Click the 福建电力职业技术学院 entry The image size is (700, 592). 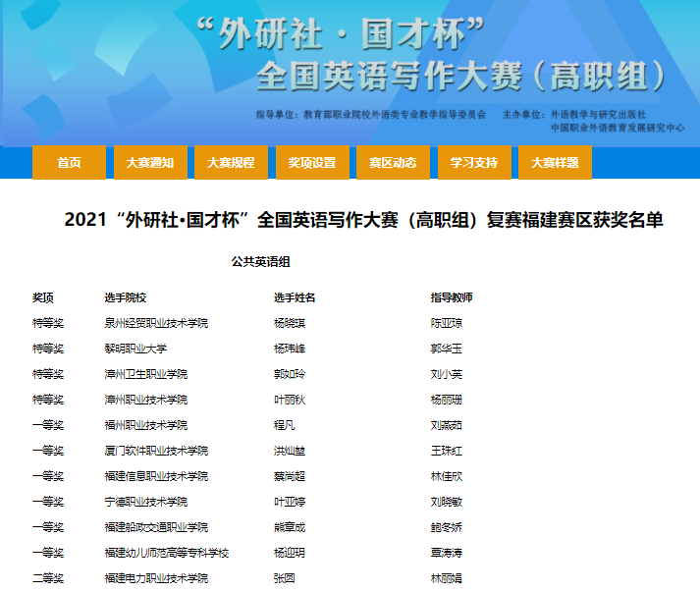tap(156, 578)
